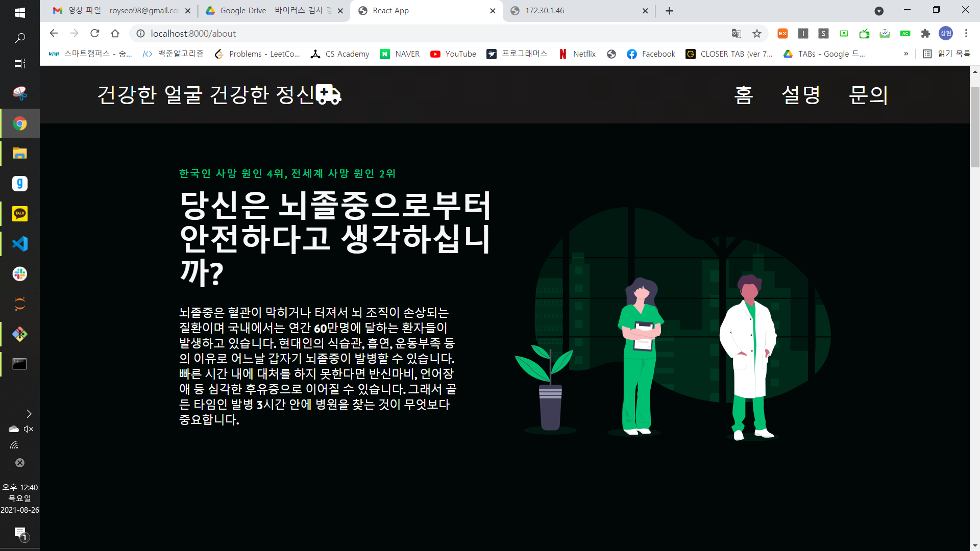
Task: Open the Extensions puzzle icon
Action: pos(925,33)
